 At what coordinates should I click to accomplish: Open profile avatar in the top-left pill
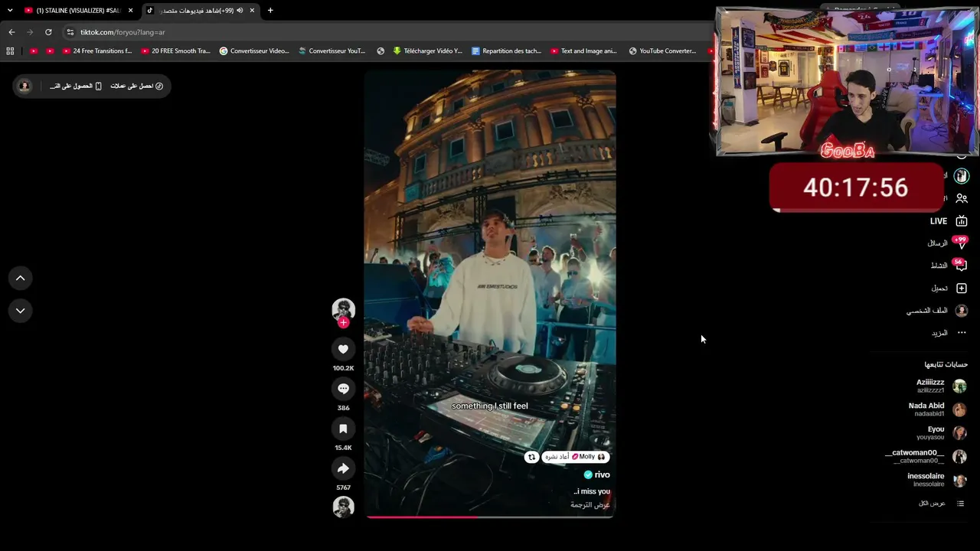tap(24, 86)
